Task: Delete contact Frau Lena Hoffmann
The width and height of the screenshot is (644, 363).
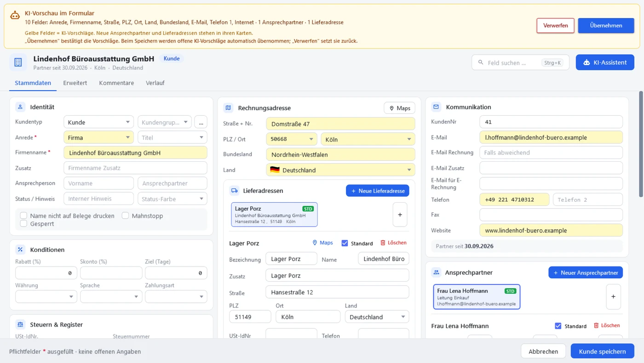Action: pos(607,325)
